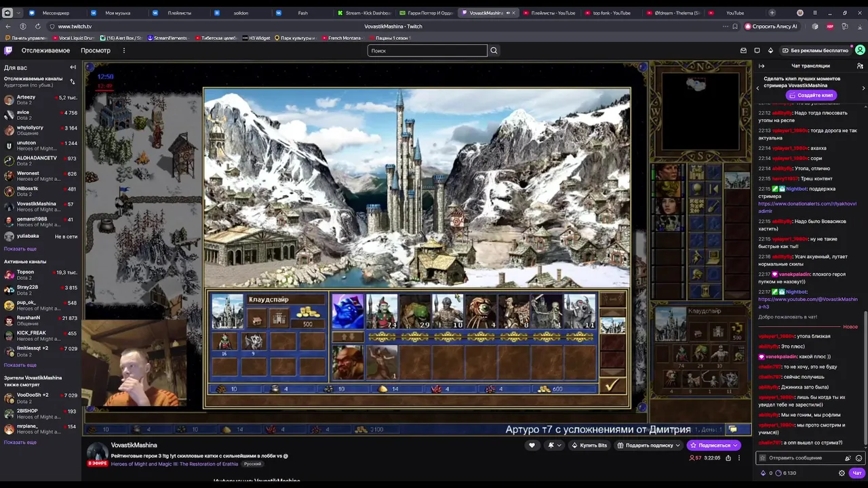Open the notification bell dropdown
This screenshot has height=488, width=868.
[553, 445]
